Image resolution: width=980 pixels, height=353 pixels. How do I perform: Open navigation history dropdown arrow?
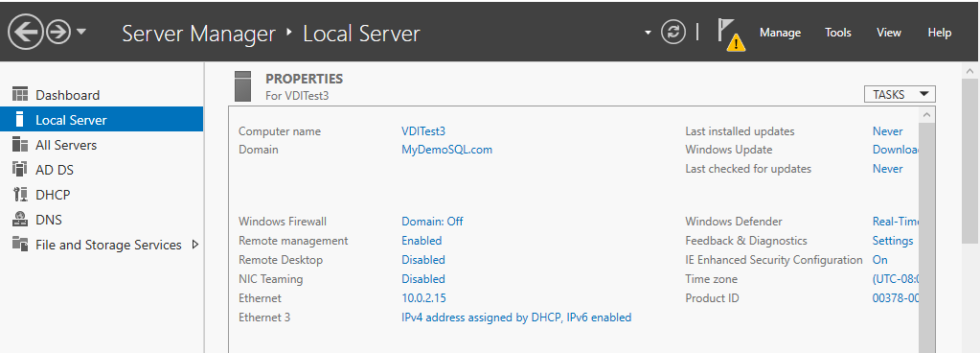coord(81,32)
